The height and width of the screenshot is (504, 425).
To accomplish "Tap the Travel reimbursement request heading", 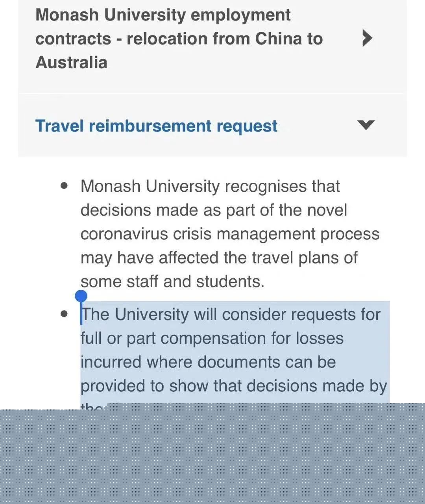I will pyautogui.click(x=156, y=126).
